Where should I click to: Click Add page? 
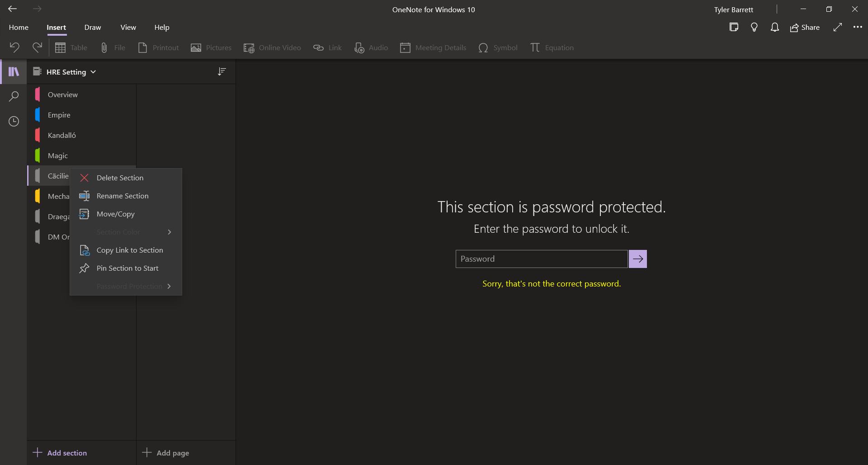[x=165, y=453]
